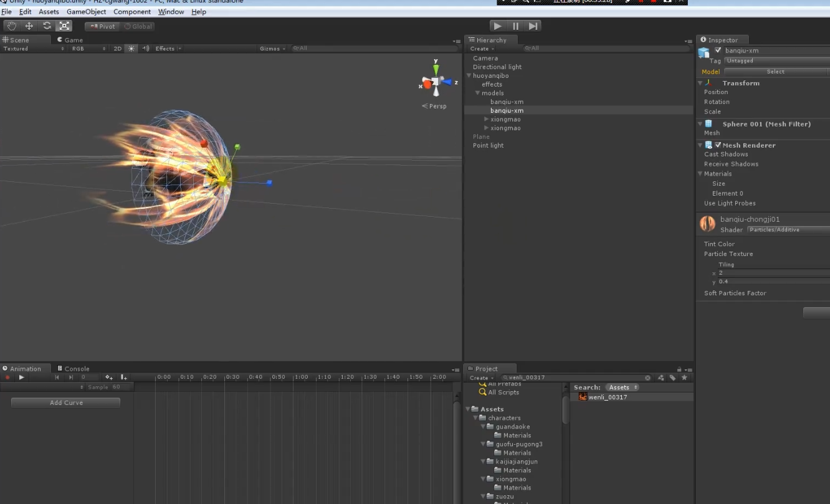The width and height of the screenshot is (830, 504).
Task: Click the Mesh Filter component icon
Action: (x=709, y=124)
